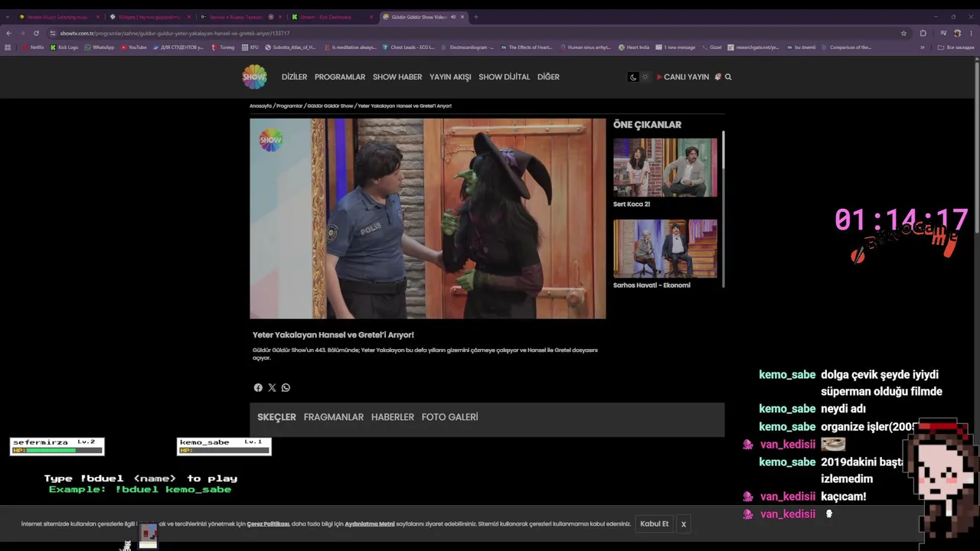Open a new browser tab
The width and height of the screenshot is (980, 551).
(475, 17)
